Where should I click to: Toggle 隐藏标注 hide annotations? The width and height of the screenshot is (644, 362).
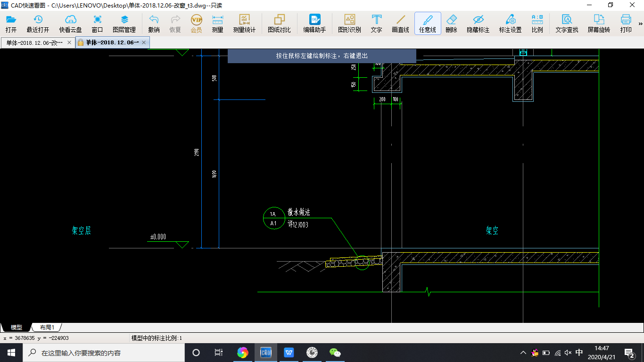pyautogui.click(x=478, y=24)
